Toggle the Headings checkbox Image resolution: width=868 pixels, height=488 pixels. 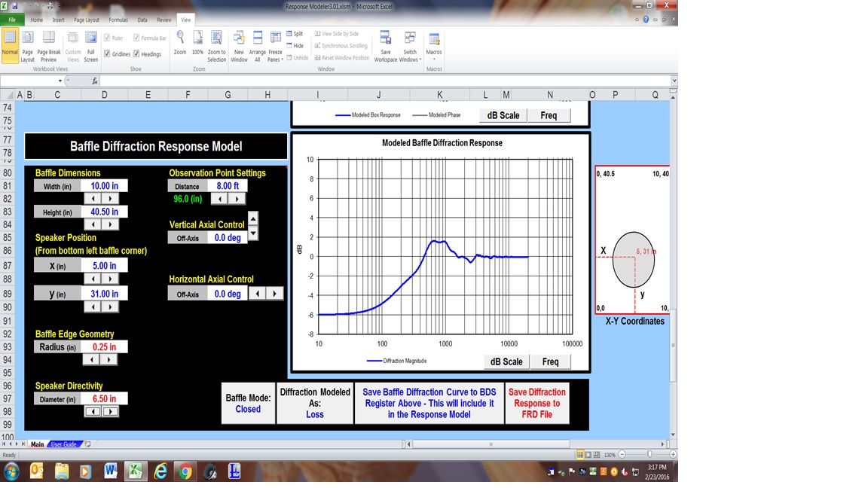point(136,53)
